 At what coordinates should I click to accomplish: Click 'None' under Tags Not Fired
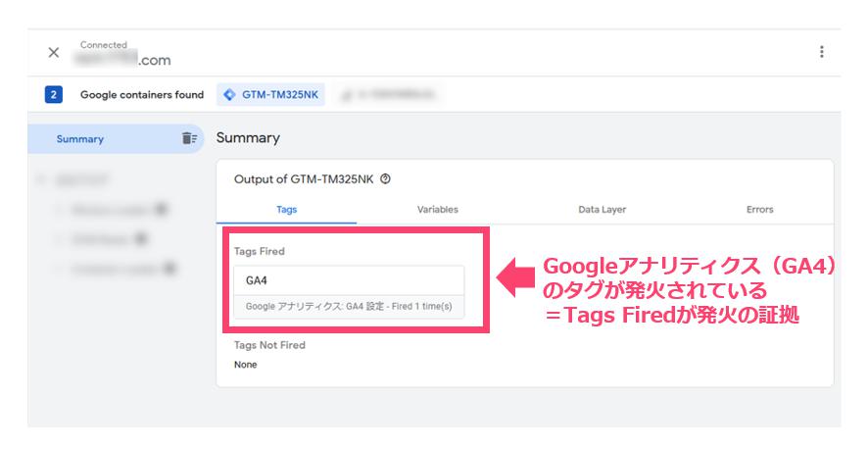[x=246, y=365]
